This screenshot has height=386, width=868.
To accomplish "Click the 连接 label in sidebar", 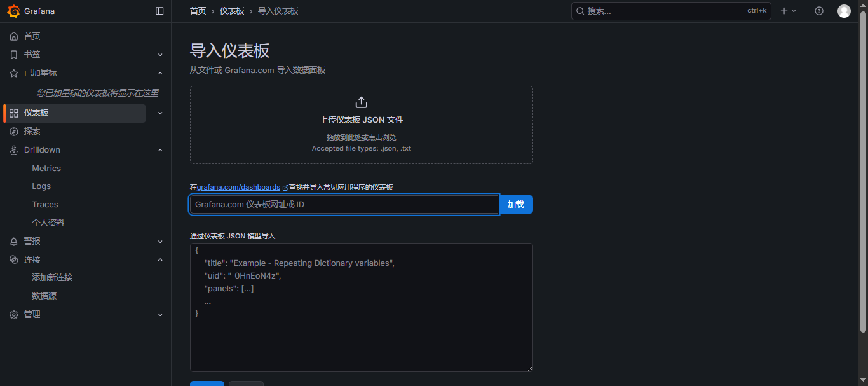I will pyautogui.click(x=32, y=259).
